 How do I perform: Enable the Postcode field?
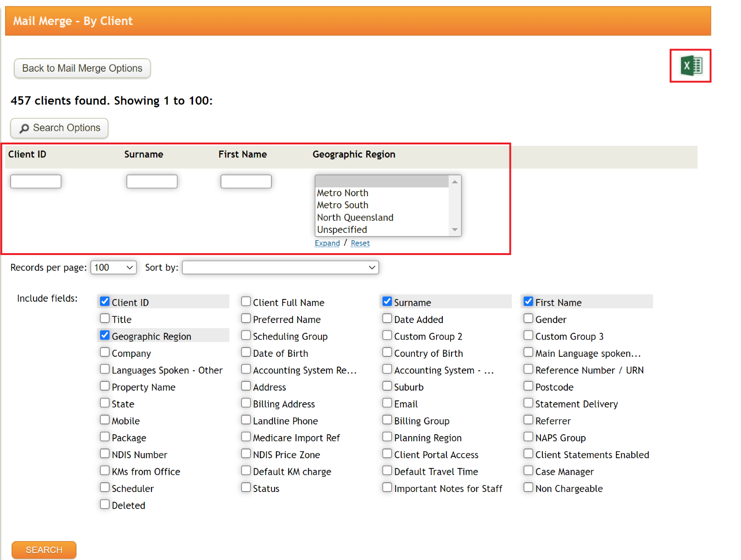[528, 386]
